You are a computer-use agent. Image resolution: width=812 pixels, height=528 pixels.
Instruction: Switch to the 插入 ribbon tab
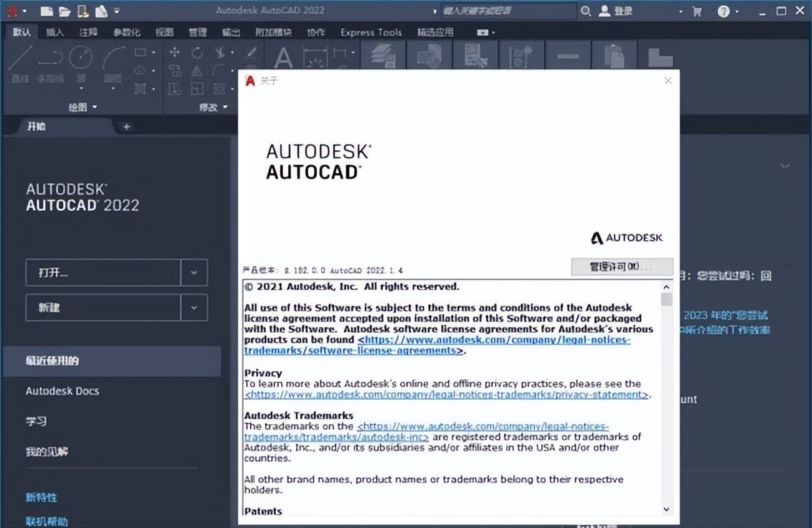55,32
